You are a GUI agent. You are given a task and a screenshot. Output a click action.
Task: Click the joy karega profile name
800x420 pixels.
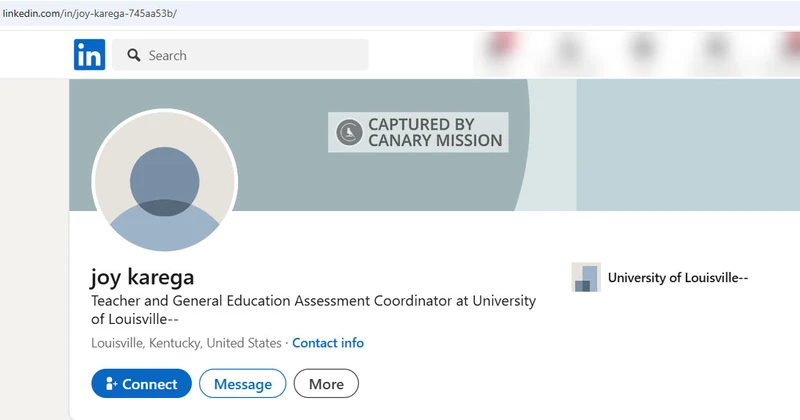[142, 278]
